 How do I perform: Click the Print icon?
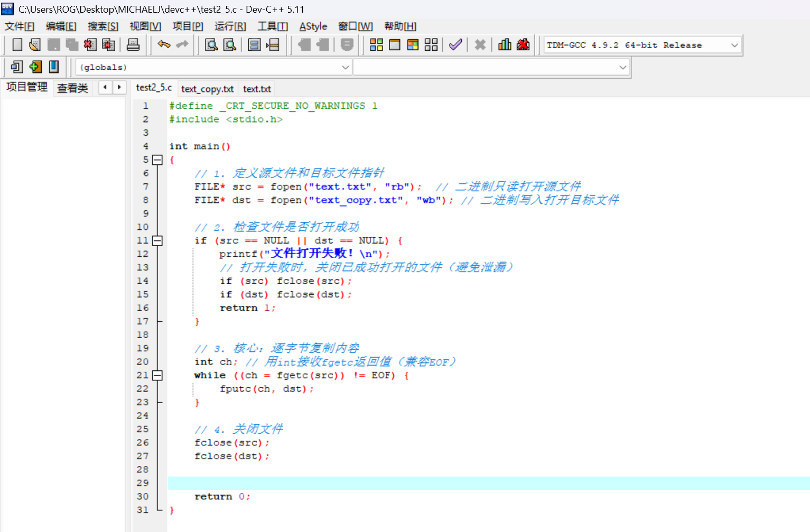[133, 45]
